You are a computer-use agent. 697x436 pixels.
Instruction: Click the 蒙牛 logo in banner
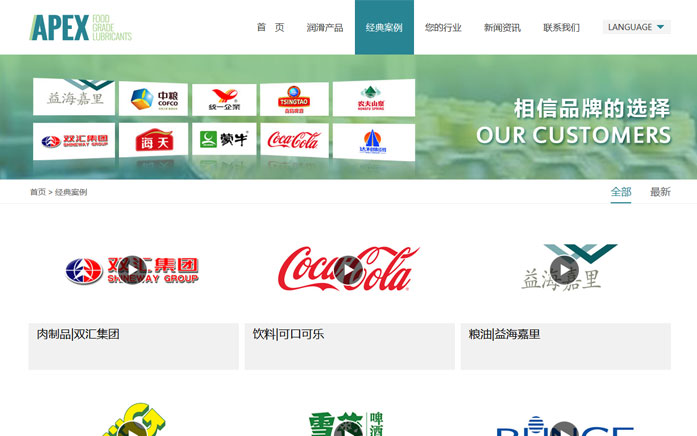(x=224, y=139)
